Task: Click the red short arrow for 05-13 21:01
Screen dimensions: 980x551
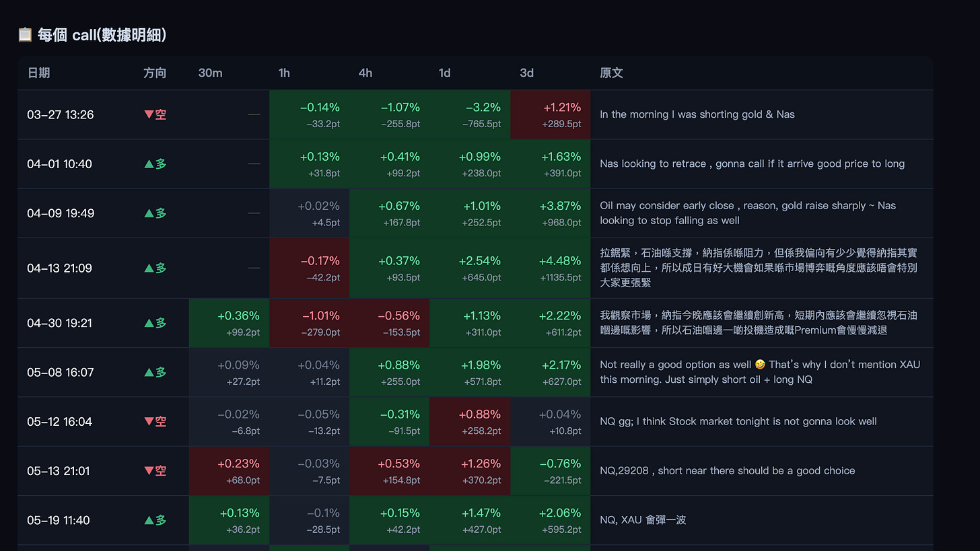Action: coord(149,471)
